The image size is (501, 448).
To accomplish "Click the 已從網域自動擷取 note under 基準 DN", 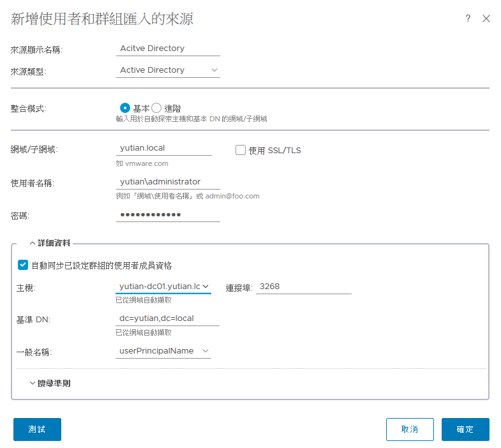I will click(144, 332).
